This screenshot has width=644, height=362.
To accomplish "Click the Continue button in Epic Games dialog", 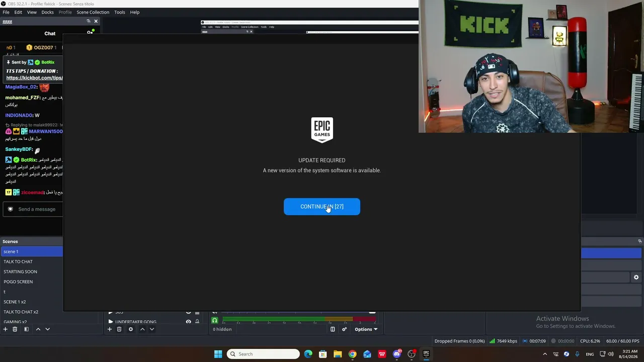I will [x=322, y=207].
